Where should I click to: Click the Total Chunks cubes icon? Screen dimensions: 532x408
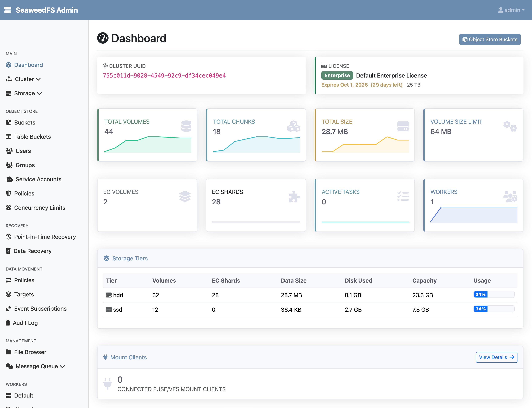click(x=293, y=126)
